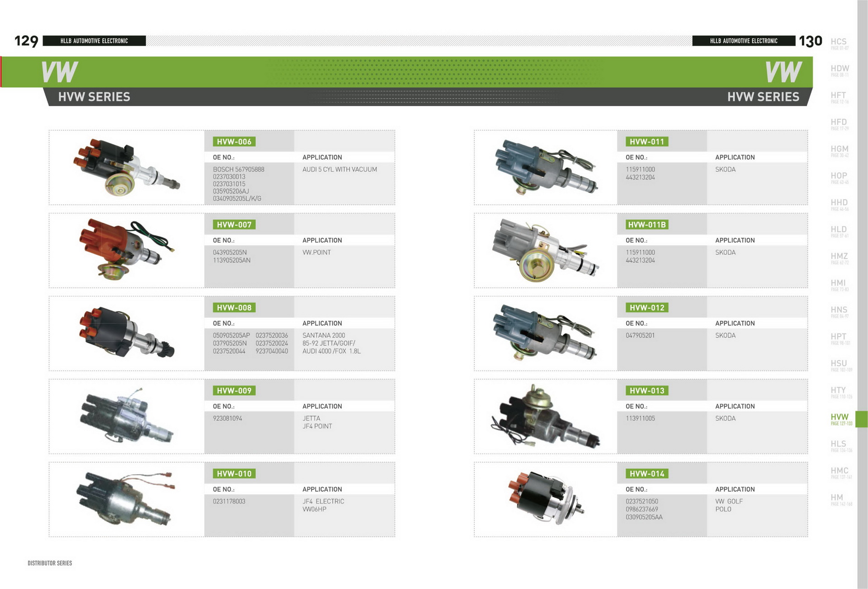This screenshot has height=589, width=868.
Task: Click the green HVW-011 model badge
Action: coord(647,142)
